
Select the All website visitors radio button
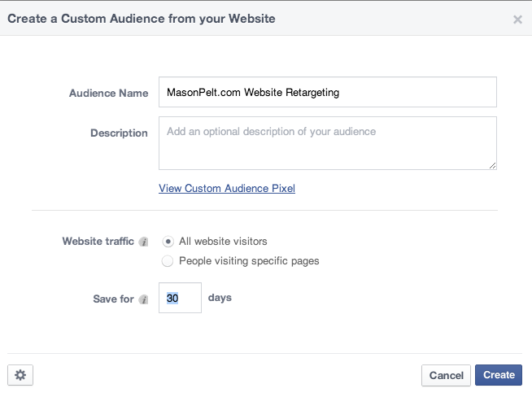click(168, 242)
